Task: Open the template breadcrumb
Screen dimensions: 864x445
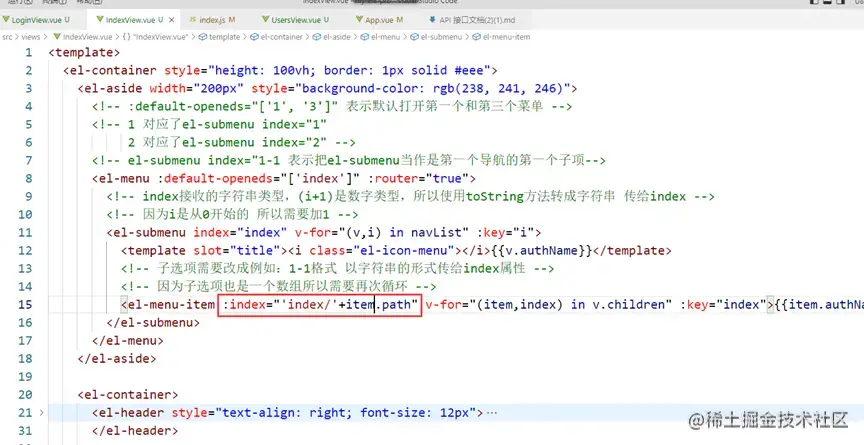Action: [x=219, y=37]
